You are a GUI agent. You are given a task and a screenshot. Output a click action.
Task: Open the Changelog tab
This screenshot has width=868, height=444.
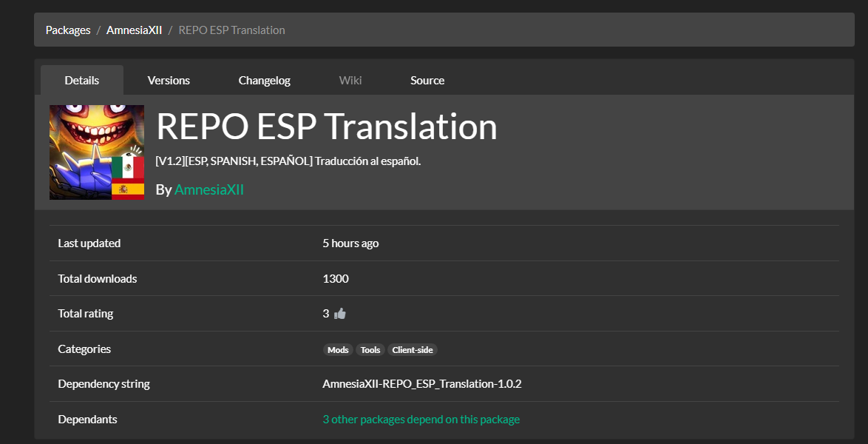pos(264,81)
